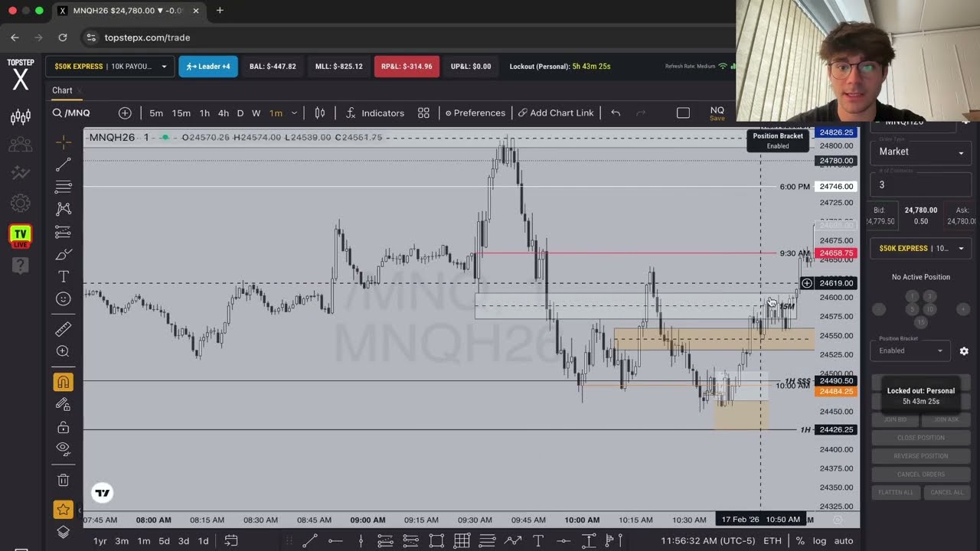Image resolution: width=980 pixels, height=551 pixels.
Task: Set date range to 5d
Action: (164, 541)
